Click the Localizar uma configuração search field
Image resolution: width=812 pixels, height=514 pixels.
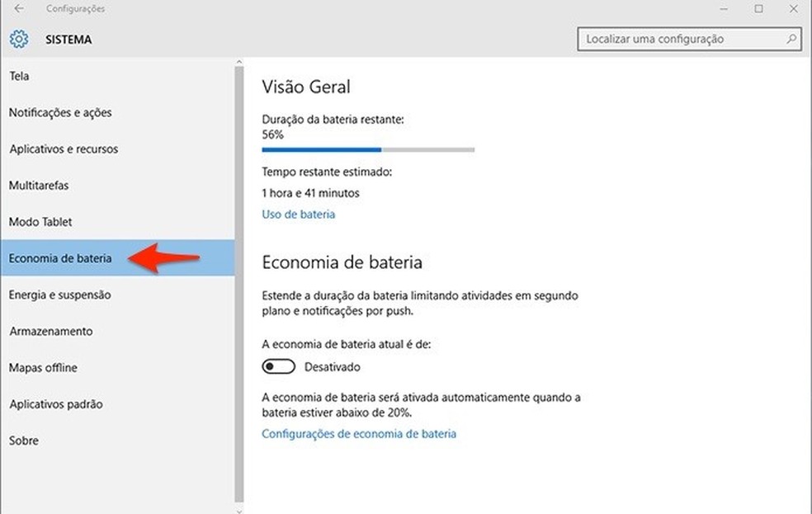(x=677, y=39)
